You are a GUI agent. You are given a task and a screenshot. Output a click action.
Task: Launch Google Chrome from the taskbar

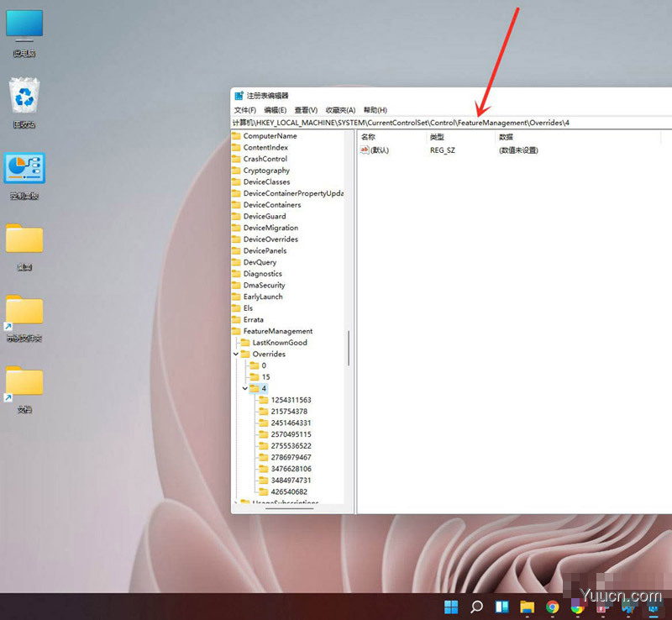point(553,607)
